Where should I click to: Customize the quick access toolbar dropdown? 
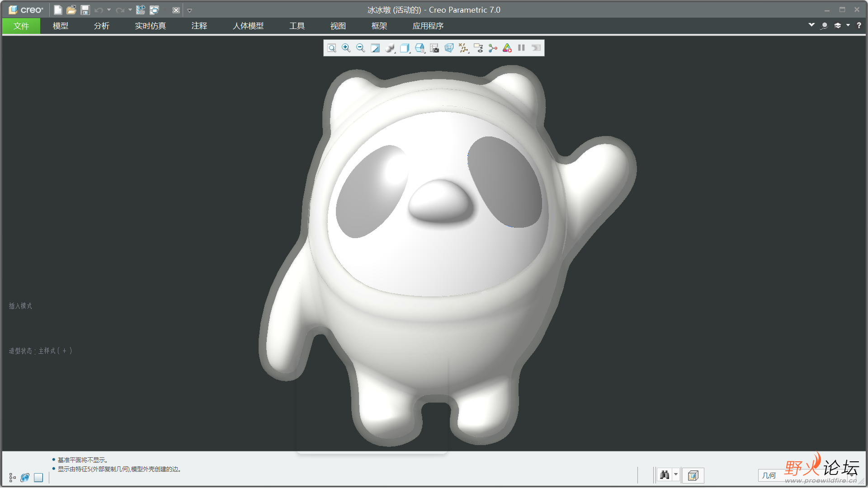[190, 10]
